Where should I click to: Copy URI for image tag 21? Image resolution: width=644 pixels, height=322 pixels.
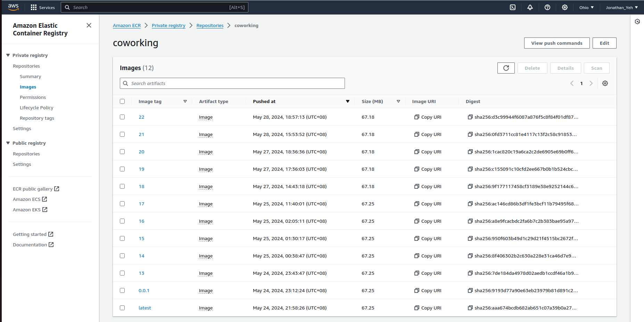point(428,134)
